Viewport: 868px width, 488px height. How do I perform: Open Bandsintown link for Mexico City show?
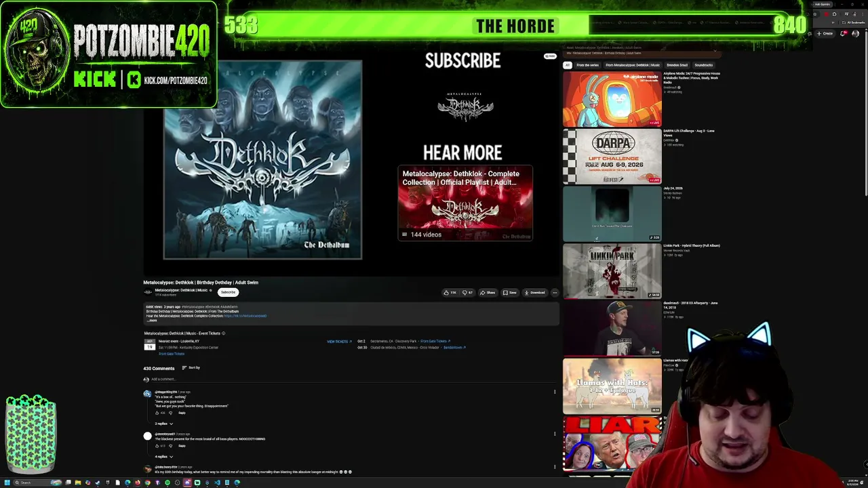tap(454, 348)
